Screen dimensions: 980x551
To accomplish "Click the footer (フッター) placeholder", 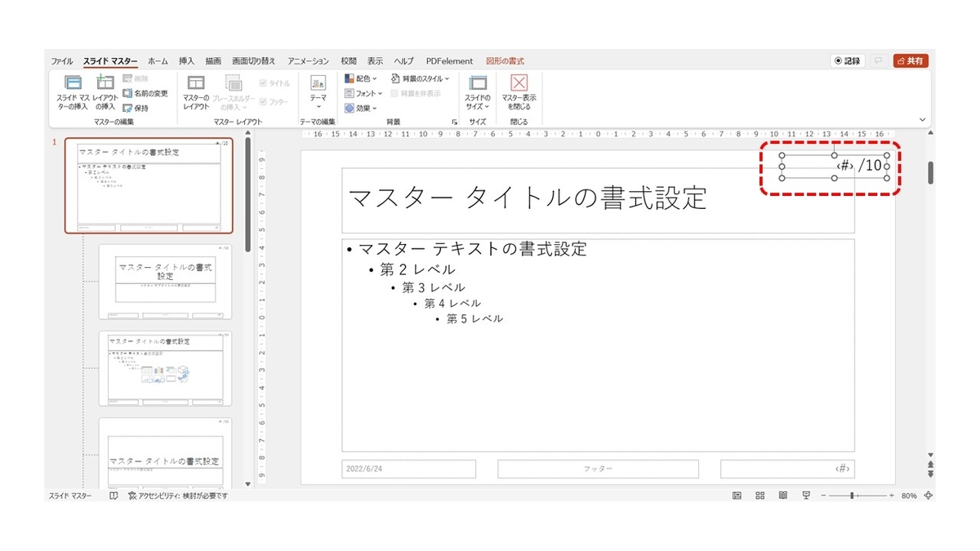I will tap(598, 469).
